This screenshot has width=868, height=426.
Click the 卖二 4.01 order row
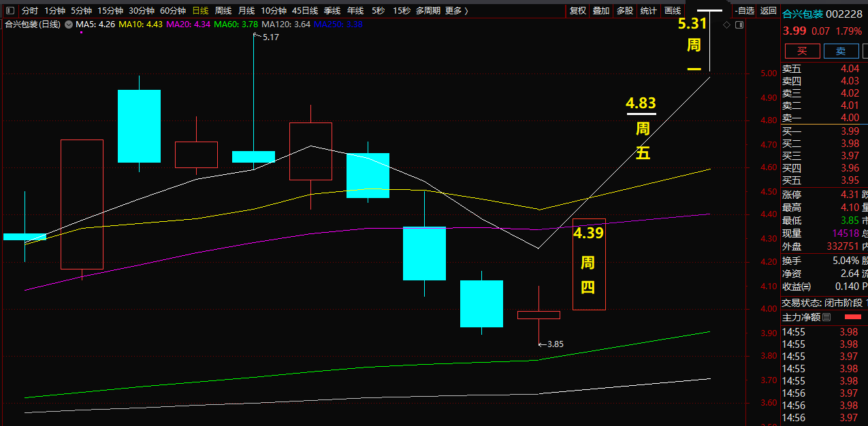(x=824, y=105)
